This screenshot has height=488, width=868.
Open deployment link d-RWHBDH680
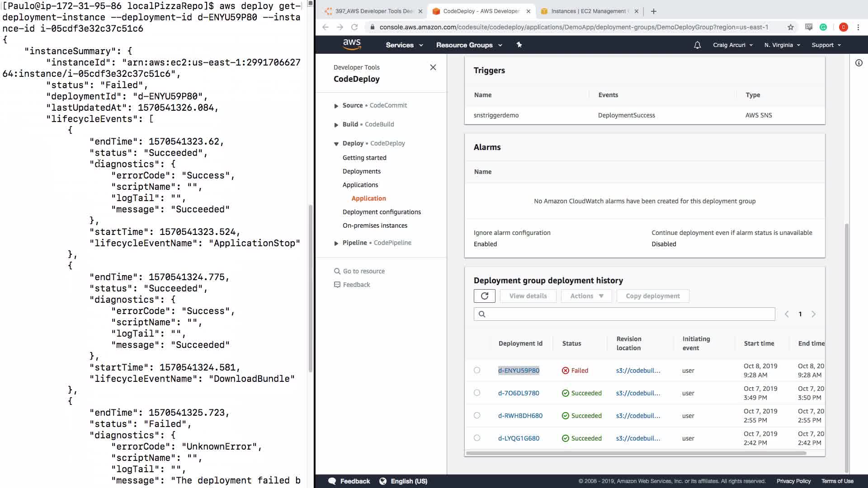(520, 416)
